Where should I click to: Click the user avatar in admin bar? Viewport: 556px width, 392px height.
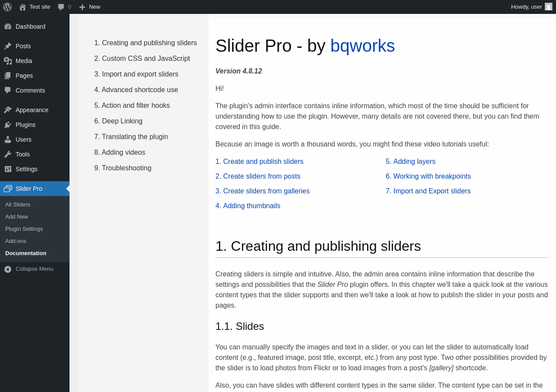[549, 7]
